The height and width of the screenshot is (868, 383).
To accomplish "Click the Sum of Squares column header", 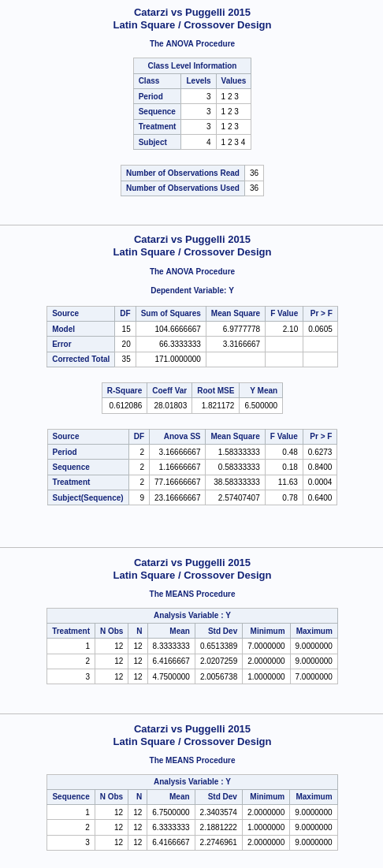I will coord(171,314).
